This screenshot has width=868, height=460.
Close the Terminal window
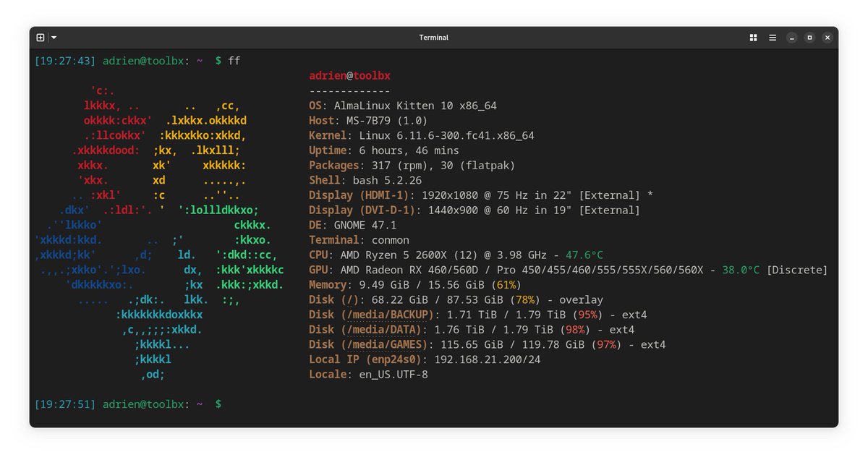point(827,38)
